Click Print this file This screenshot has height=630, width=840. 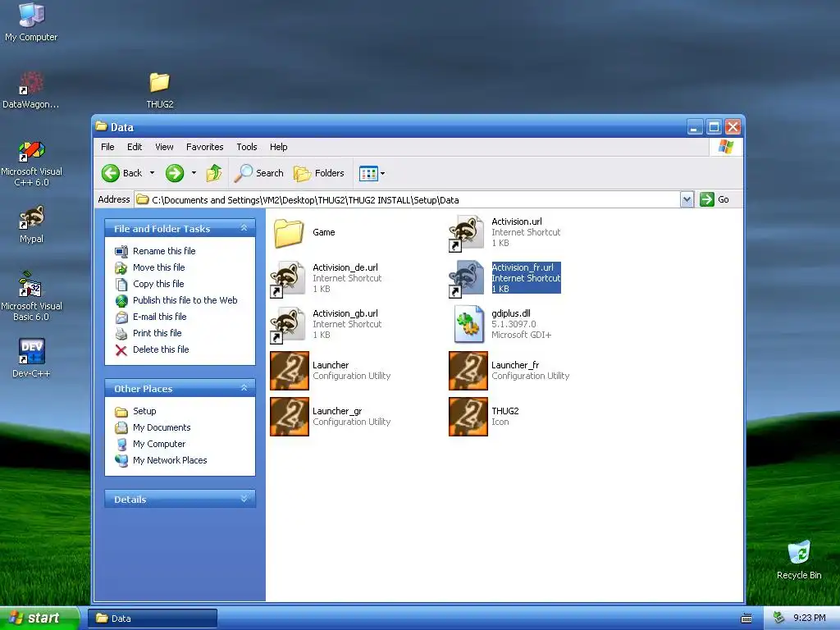157,333
